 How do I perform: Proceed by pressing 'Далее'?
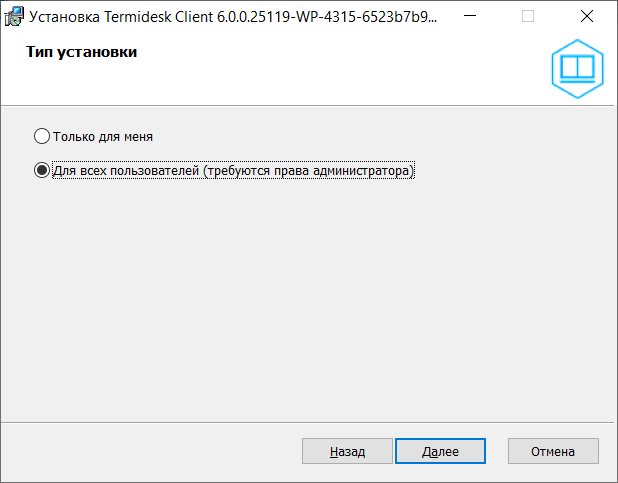(x=440, y=452)
